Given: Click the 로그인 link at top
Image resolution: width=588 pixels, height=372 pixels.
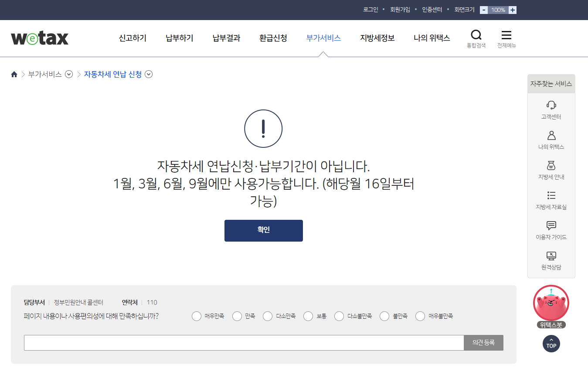Looking at the screenshot, I should (370, 9).
